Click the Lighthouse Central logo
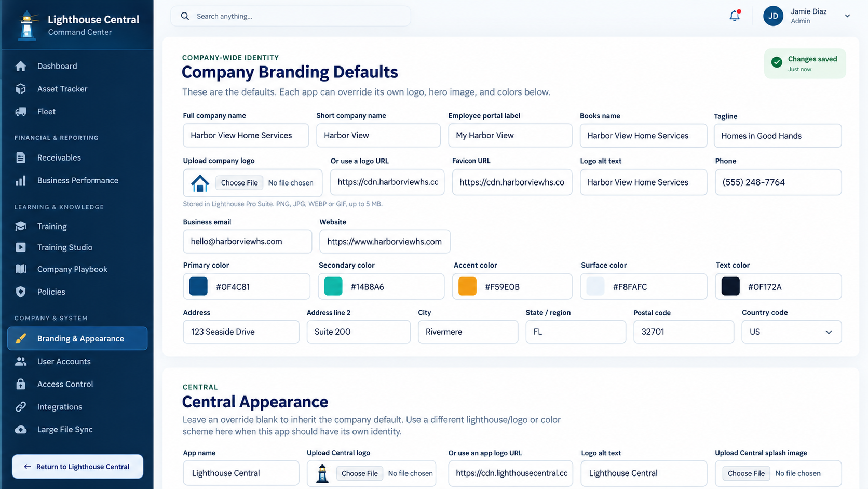Image resolution: width=868 pixels, height=489 pixels. 27,25
